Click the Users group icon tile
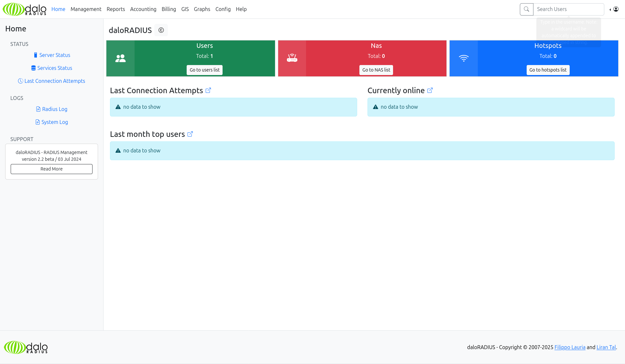This screenshot has width=625, height=364. (x=120, y=59)
